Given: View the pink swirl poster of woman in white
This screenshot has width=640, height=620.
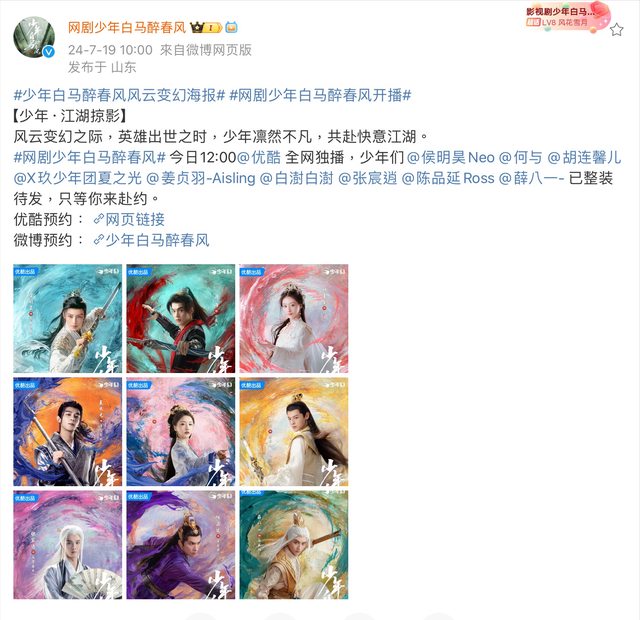Looking at the screenshot, I should pos(294,318).
